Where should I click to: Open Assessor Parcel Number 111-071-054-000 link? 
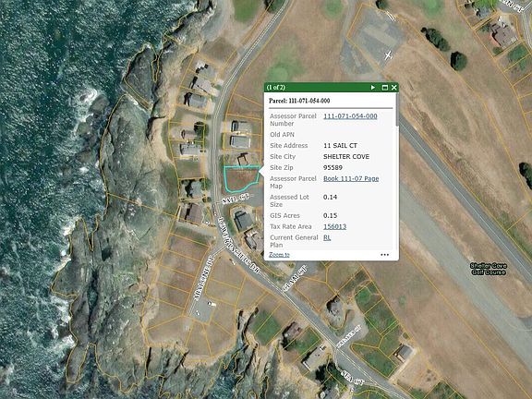(x=350, y=116)
